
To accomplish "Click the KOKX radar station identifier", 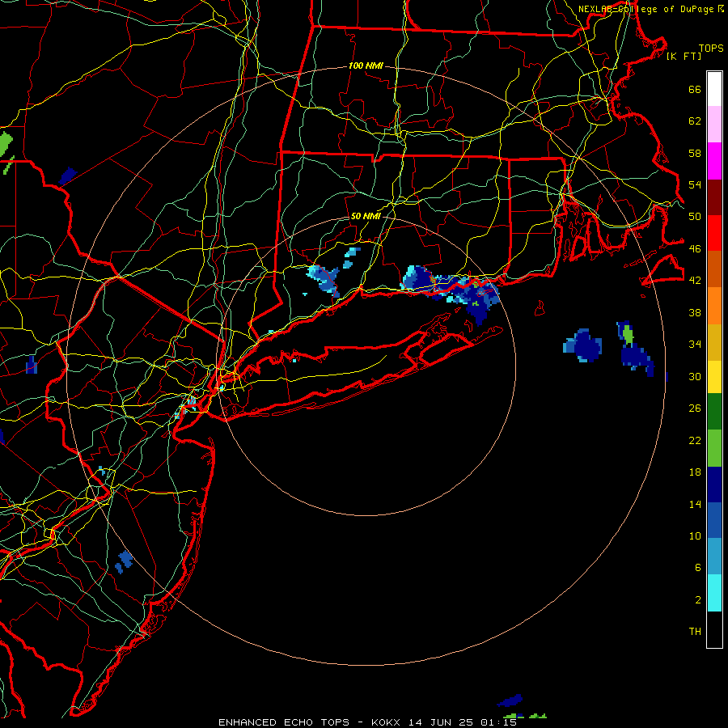I will coord(386,722).
